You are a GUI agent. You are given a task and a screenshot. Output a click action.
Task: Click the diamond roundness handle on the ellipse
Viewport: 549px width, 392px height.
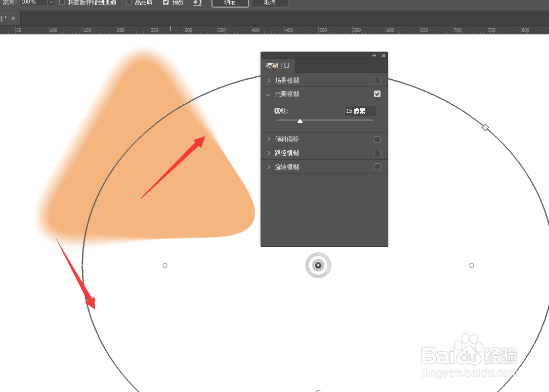coord(485,127)
